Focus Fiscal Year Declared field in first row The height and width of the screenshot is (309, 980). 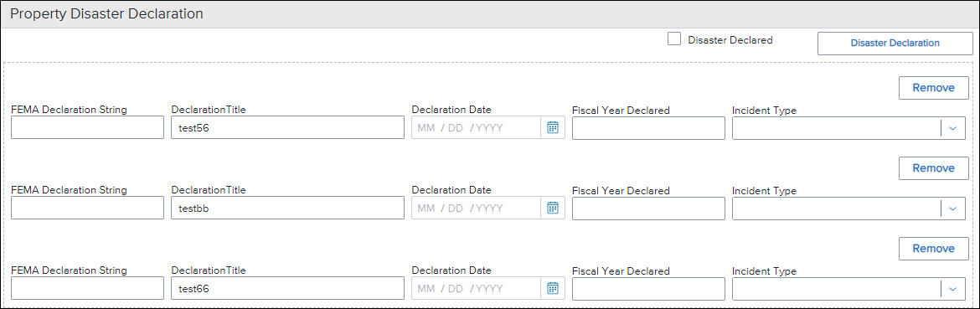point(649,128)
